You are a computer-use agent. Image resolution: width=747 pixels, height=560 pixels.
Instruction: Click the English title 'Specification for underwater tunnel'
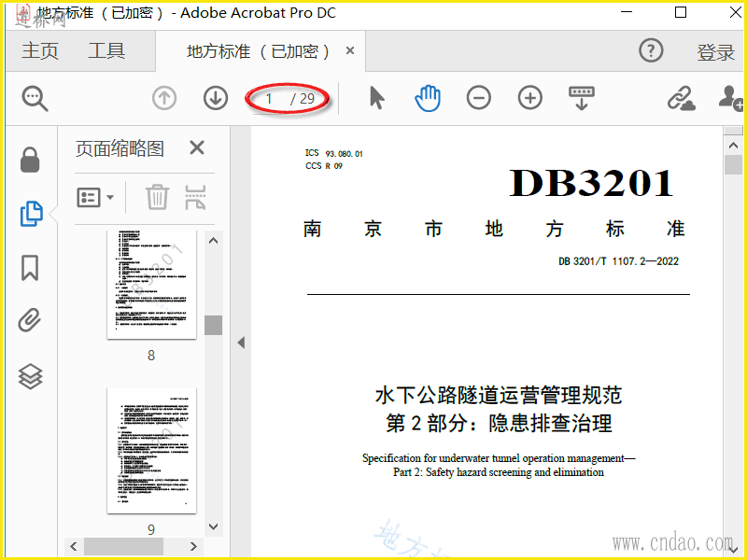(499, 458)
